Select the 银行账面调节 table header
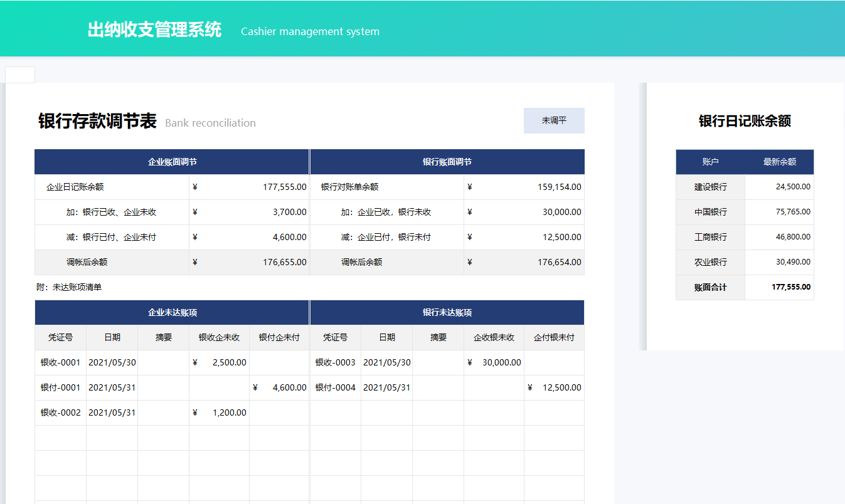 pyautogui.click(x=446, y=161)
